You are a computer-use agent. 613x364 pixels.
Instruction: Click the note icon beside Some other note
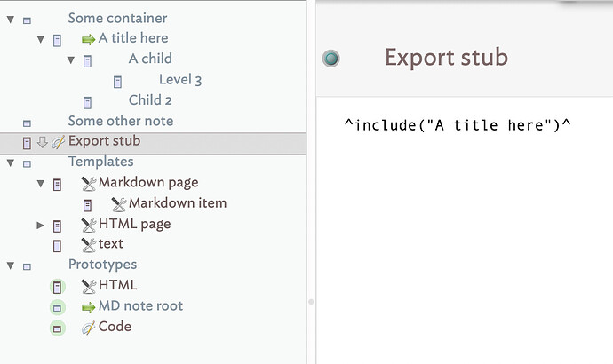coord(27,123)
